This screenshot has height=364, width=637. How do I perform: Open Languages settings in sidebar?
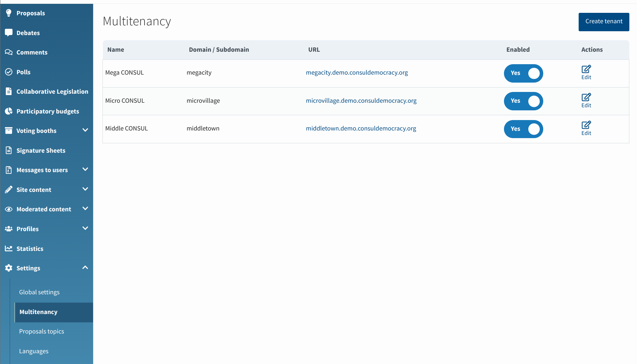point(34,351)
